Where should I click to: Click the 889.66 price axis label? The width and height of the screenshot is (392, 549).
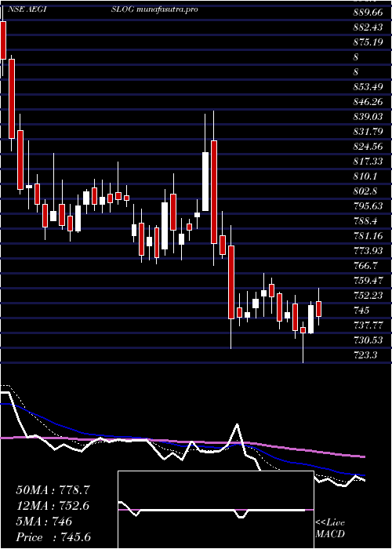click(x=368, y=13)
